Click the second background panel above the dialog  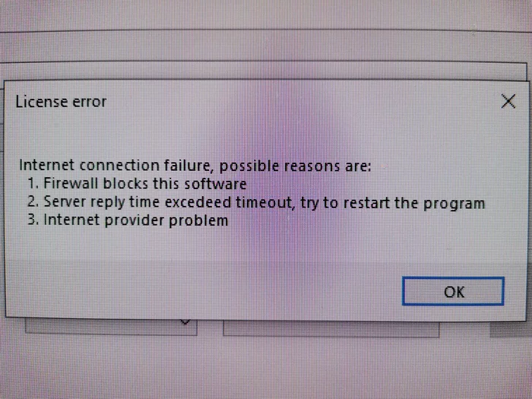coord(263,71)
